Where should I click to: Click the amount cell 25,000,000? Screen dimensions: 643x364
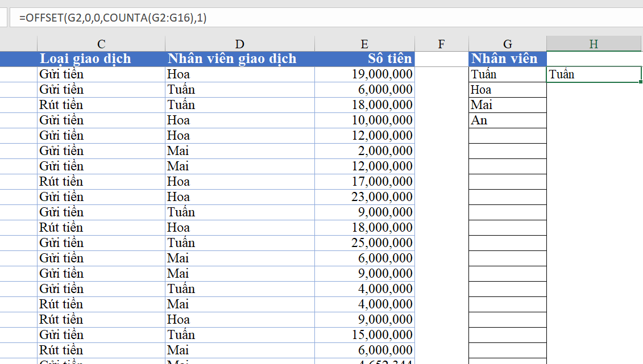click(364, 243)
